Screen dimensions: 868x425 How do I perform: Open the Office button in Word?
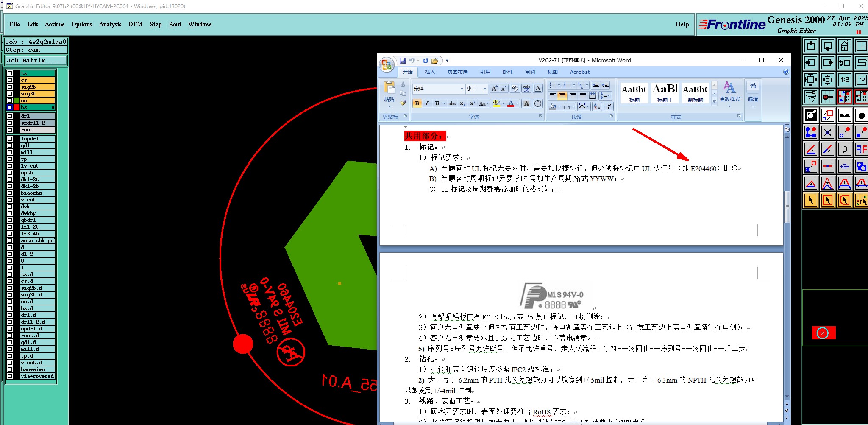tap(386, 64)
